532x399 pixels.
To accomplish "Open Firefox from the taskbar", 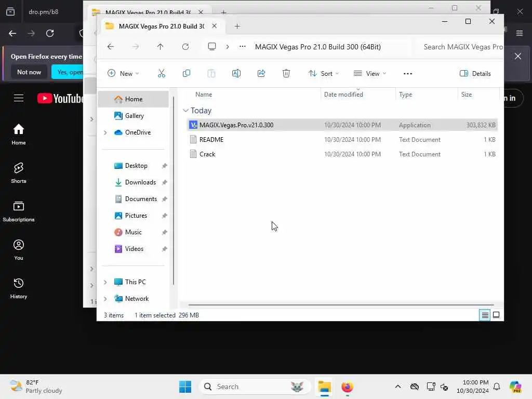I will [x=347, y=387].
